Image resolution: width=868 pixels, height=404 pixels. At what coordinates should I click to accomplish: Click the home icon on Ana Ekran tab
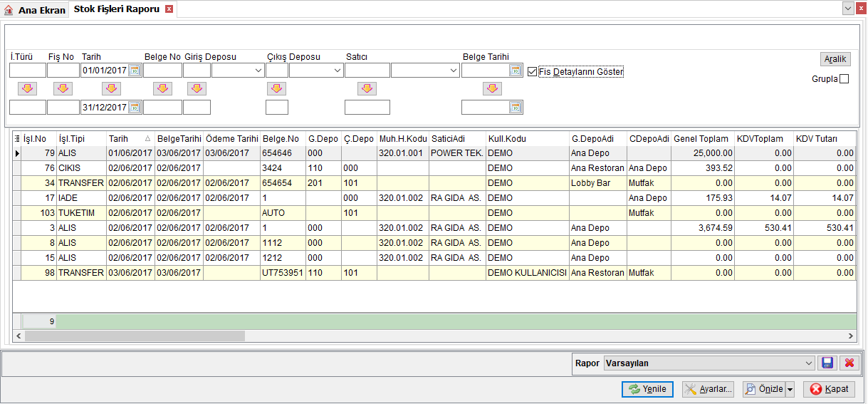tap(9, 10)
